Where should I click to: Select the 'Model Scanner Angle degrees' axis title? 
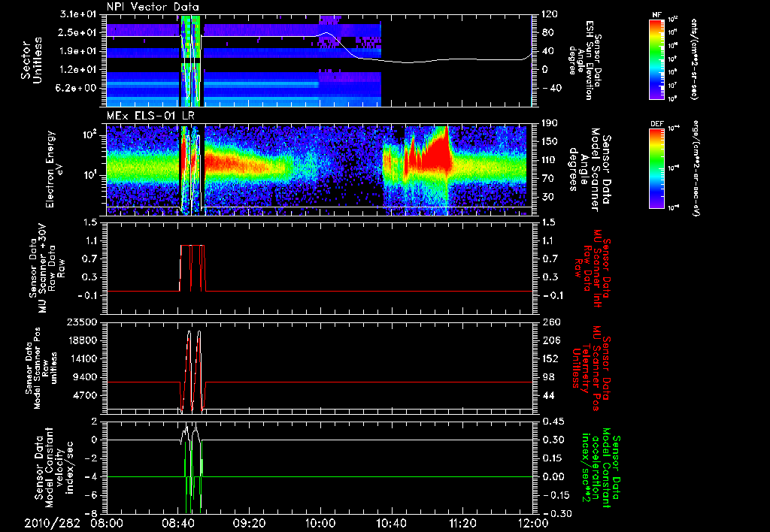tap(590, 170)
